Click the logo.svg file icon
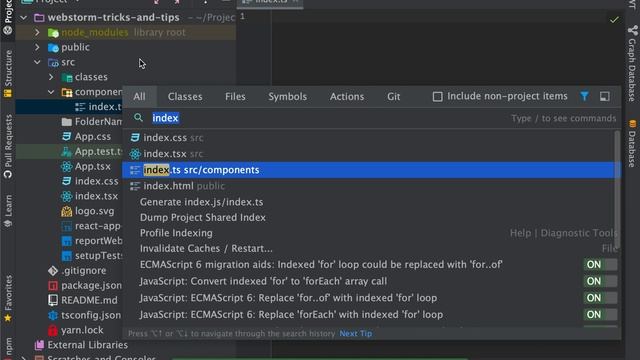Screen dimensions: 640x360 (x=66, y=211)
